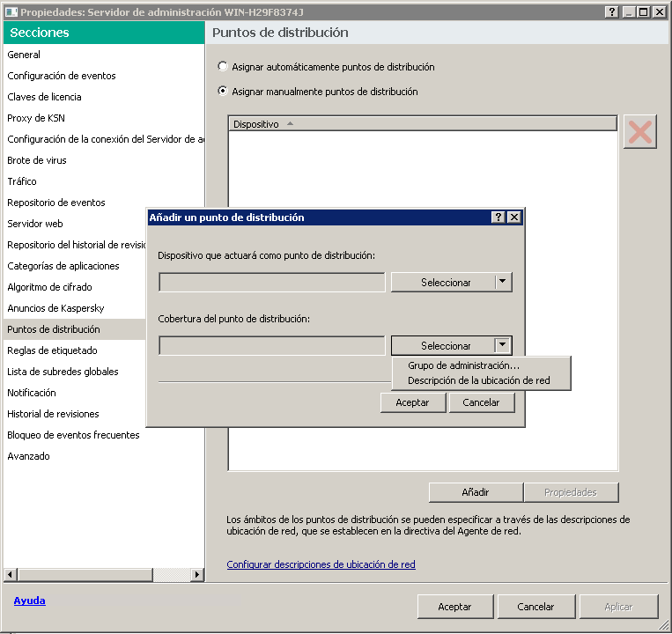Select Asignar automáticamente puntos de distribución

point(223,67)
